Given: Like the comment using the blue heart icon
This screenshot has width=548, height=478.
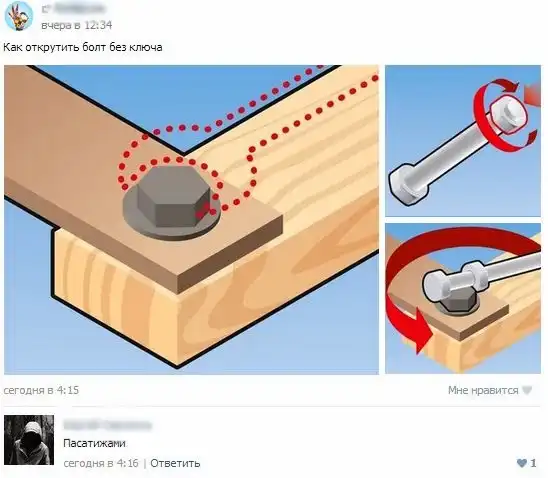Looking at the screenshot, I should click(x=522, y=463).
